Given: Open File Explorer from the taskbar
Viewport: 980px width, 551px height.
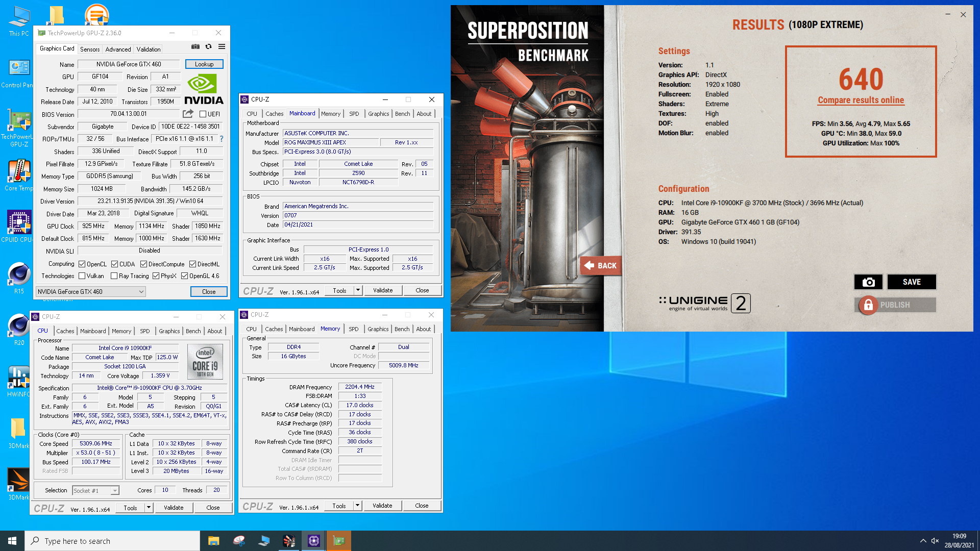Looking at the screenshot, I should coord(214,541).
